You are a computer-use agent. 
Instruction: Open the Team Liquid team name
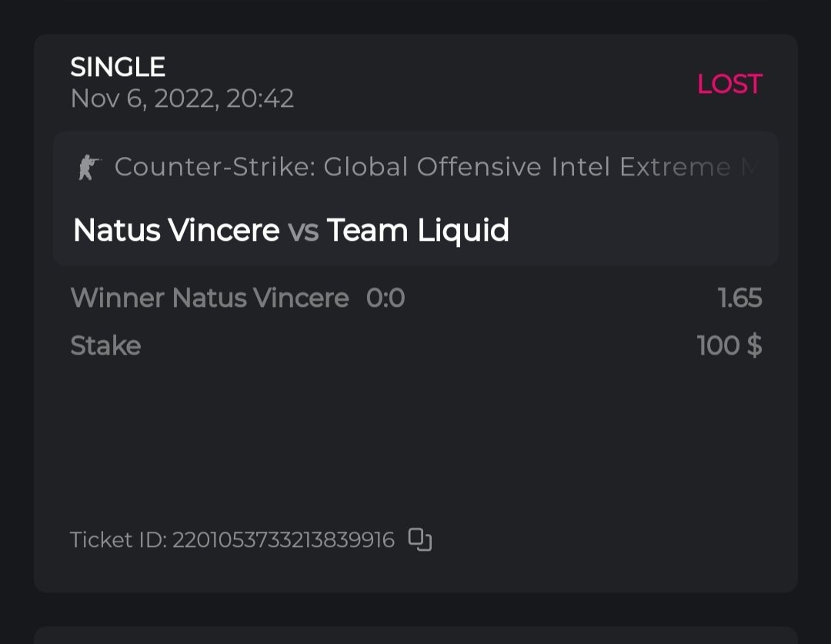[418, 230]
